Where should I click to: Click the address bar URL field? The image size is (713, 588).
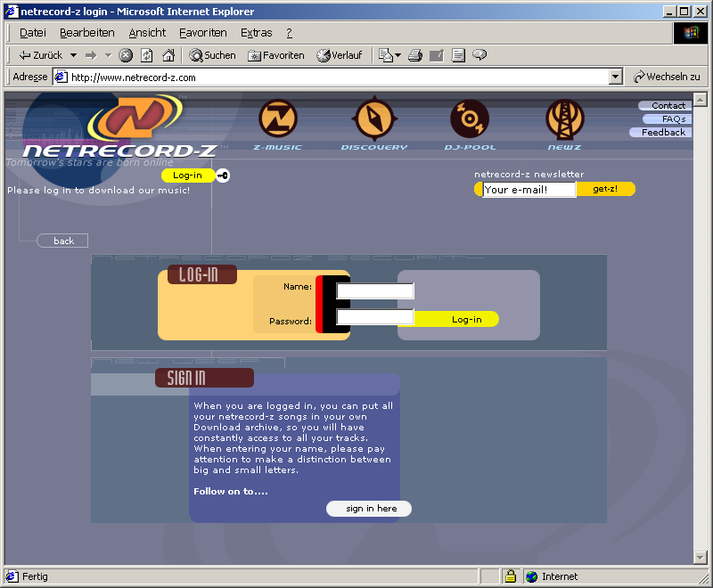[332, 78]
